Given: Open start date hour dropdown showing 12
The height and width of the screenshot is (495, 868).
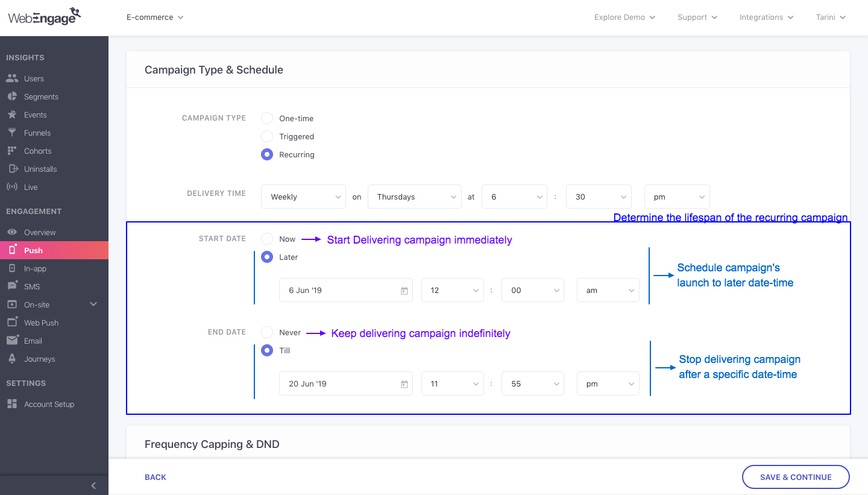Looking at the screenshot, I should [453, 290].
